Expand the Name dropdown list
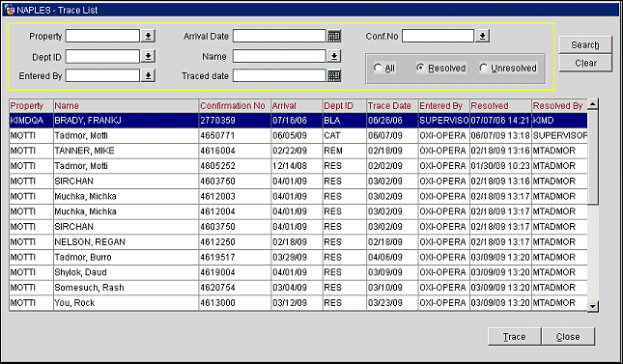The height and width of the screenshot is (364, 623). click(x=334, y=56)
